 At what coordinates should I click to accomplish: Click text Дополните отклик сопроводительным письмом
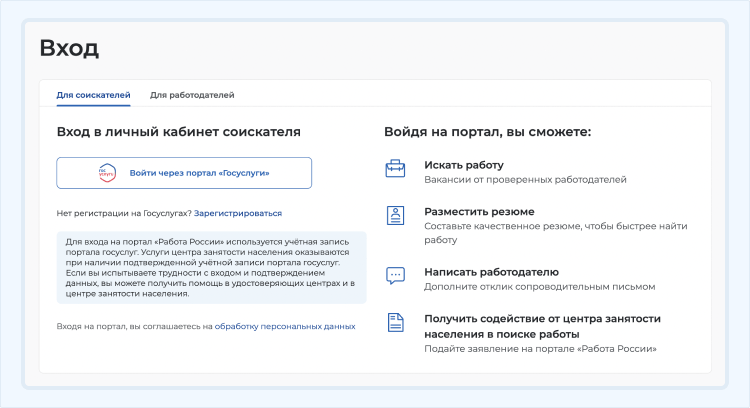pos(540,287)
